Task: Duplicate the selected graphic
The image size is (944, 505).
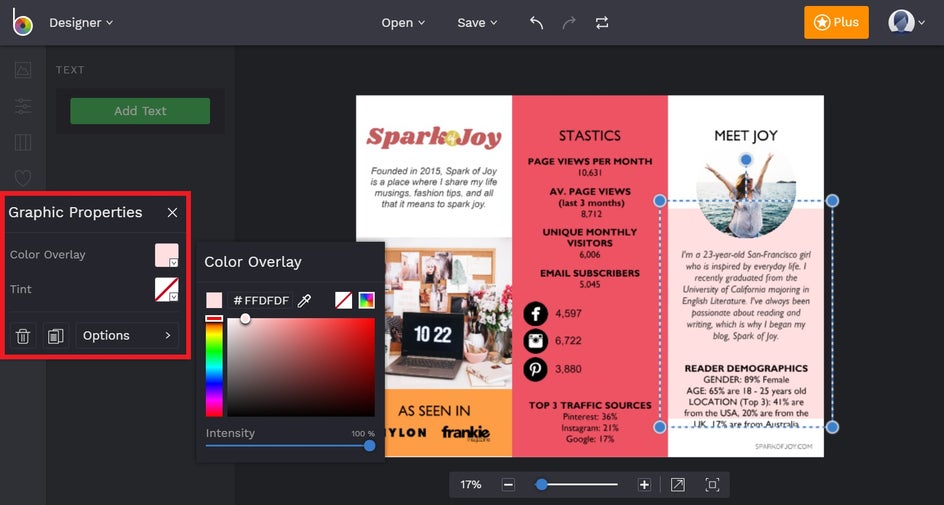Action: coord(56,336)
